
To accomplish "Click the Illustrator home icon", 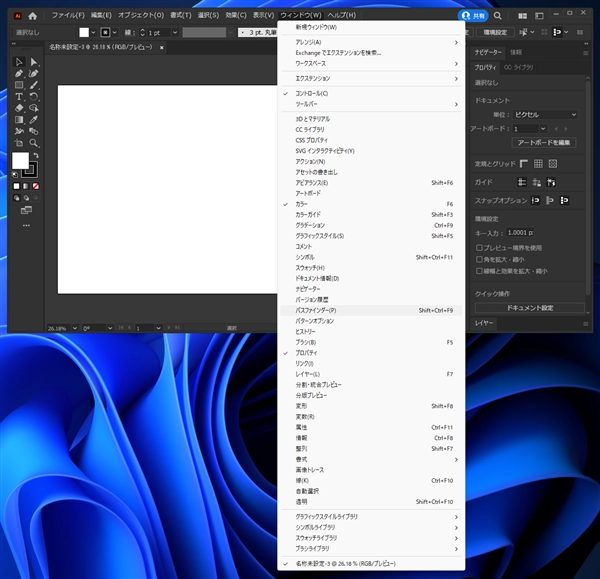I will tap(33, 16).
